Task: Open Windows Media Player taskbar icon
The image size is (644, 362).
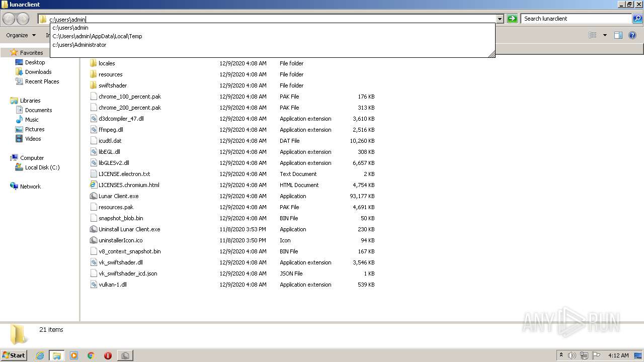Action: (x=74, y=355)
